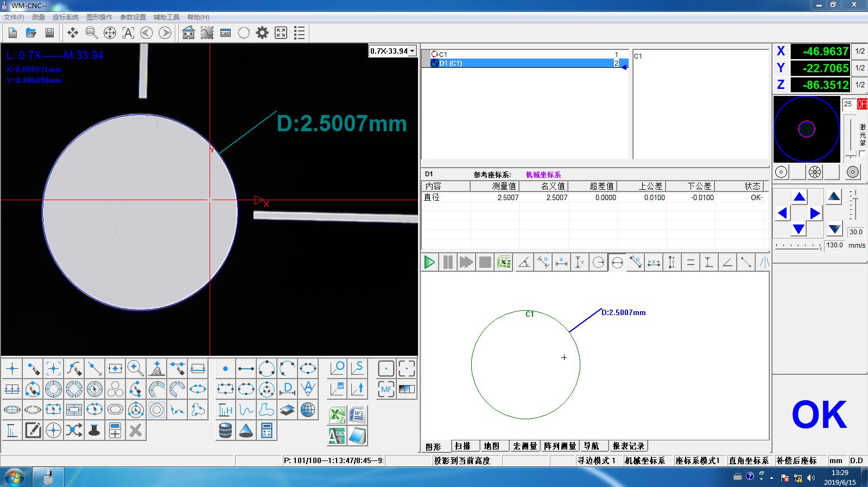The image size is (868, 487).
Task: Toggle the 激光笔 laser pointer checkbox
Action: 862,154
